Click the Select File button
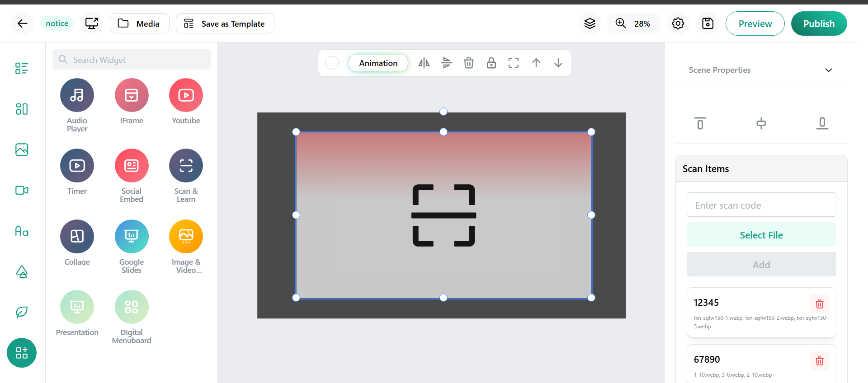Image resolution: width=868 pixels, height=383 pixels. point(761,235)
